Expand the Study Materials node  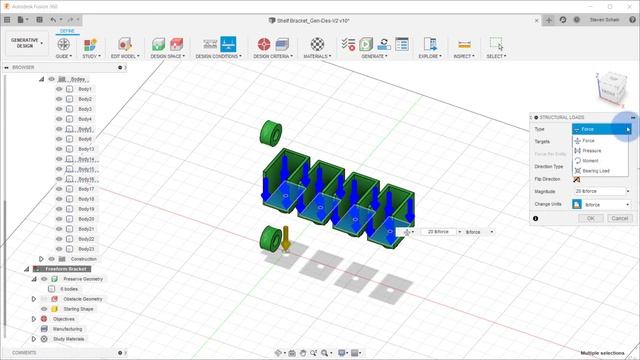coord(34,339)
